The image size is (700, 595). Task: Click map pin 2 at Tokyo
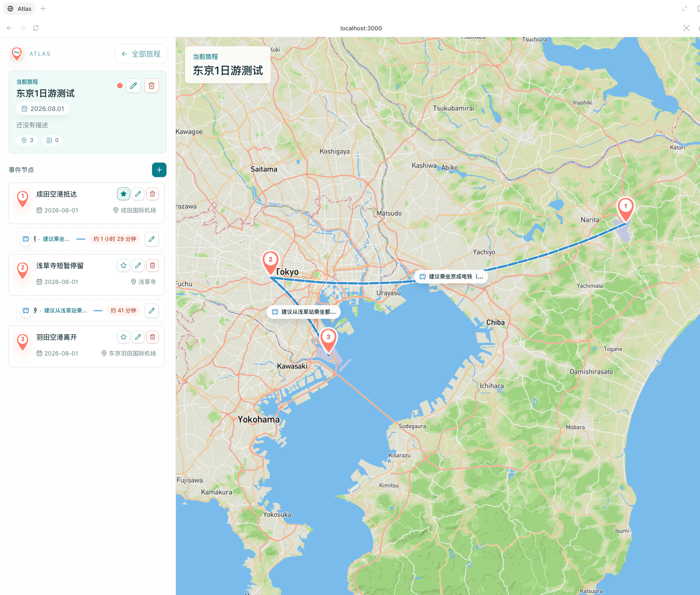[x=271, y=263]
